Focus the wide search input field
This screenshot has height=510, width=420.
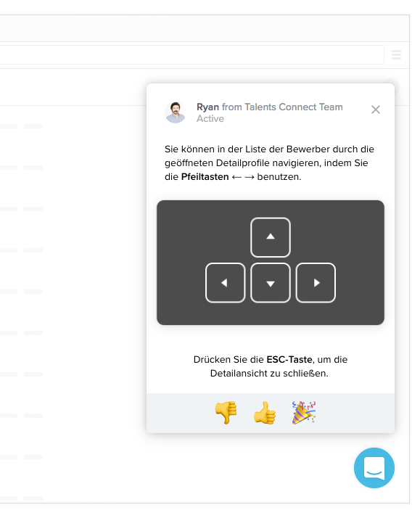192,54
